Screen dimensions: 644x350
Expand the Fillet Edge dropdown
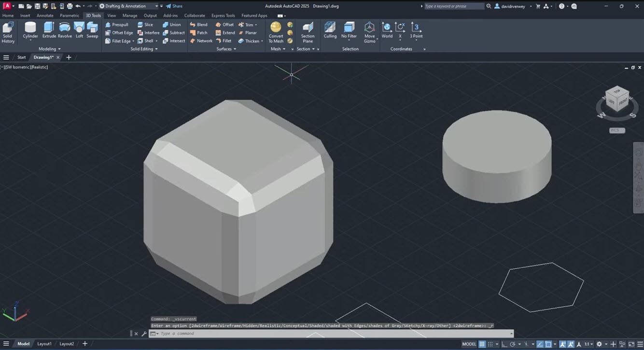pos(134,41)
